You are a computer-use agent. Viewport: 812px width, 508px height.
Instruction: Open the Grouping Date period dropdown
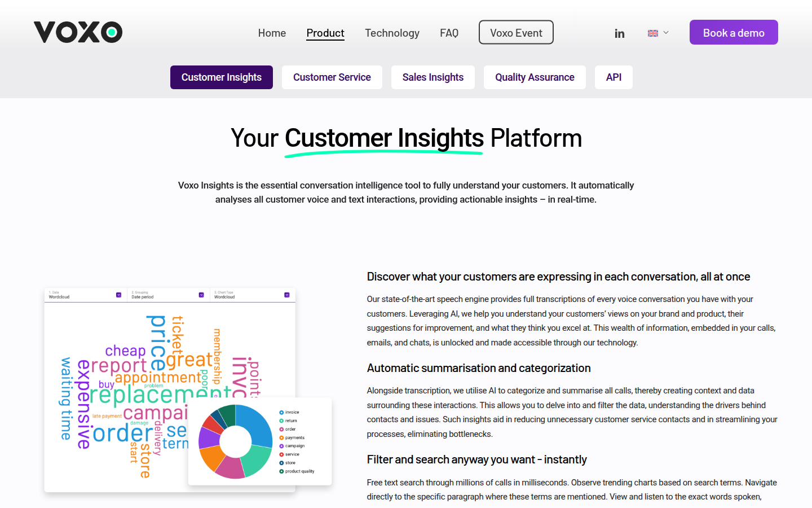(x=201, y=295)
